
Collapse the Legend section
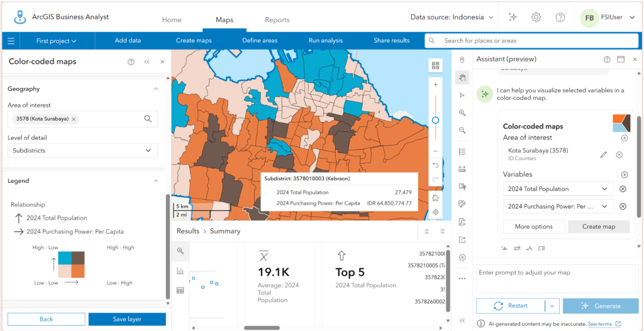[156, 180]
